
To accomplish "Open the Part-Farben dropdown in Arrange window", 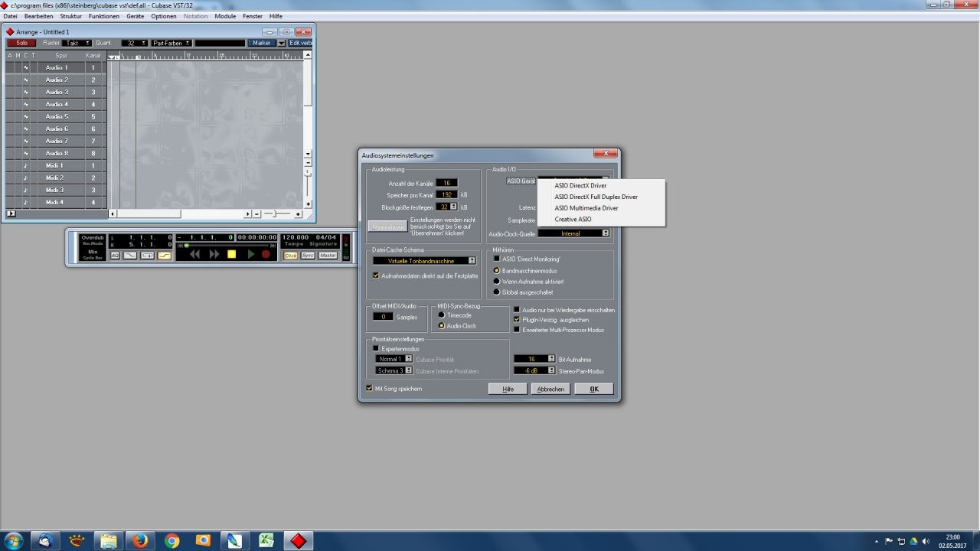I will coord(171,43).
